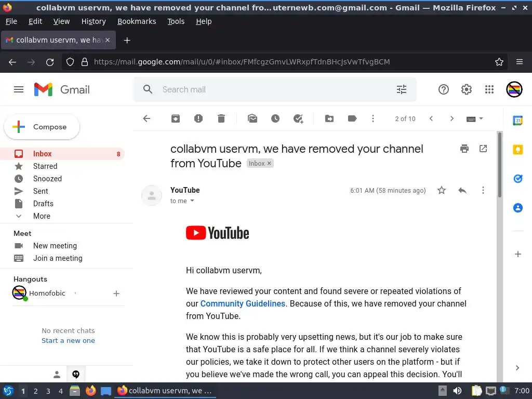Go to older email arrow

451,118
